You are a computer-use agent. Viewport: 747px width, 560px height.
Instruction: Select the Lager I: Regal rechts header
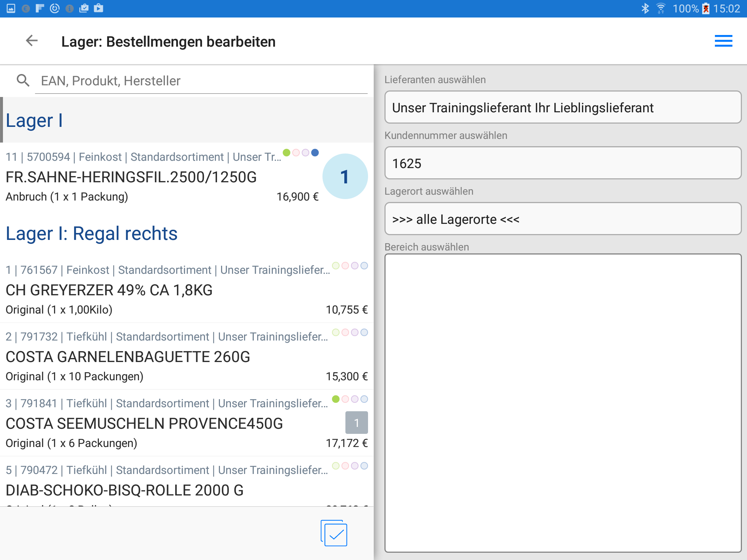point(92,233)
